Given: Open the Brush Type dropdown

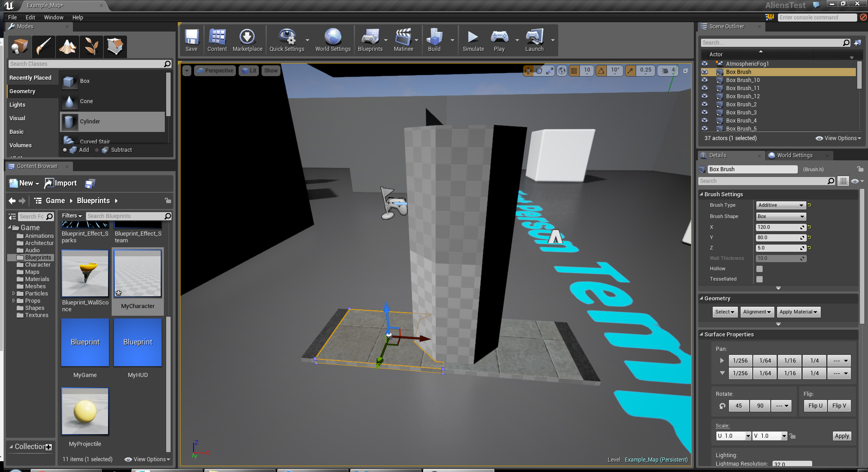Looking at the screenshot, I should tap(781, 205).
